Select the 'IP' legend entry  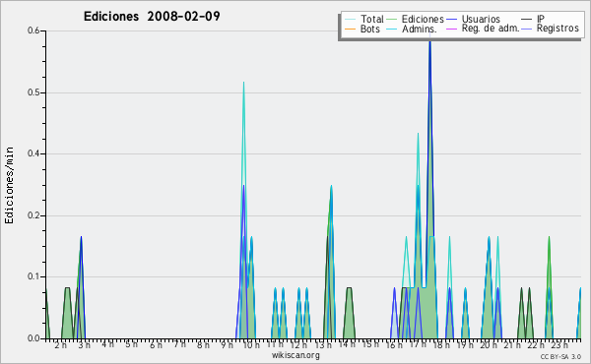[533, 19]
